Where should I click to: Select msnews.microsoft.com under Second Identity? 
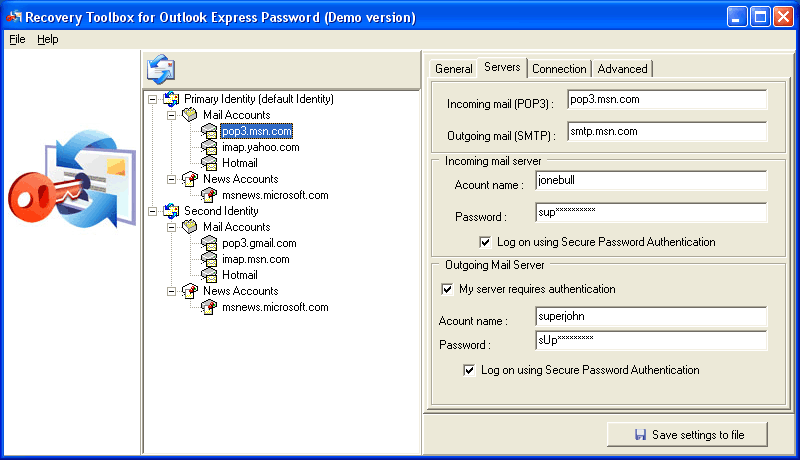tap(275, 307)
